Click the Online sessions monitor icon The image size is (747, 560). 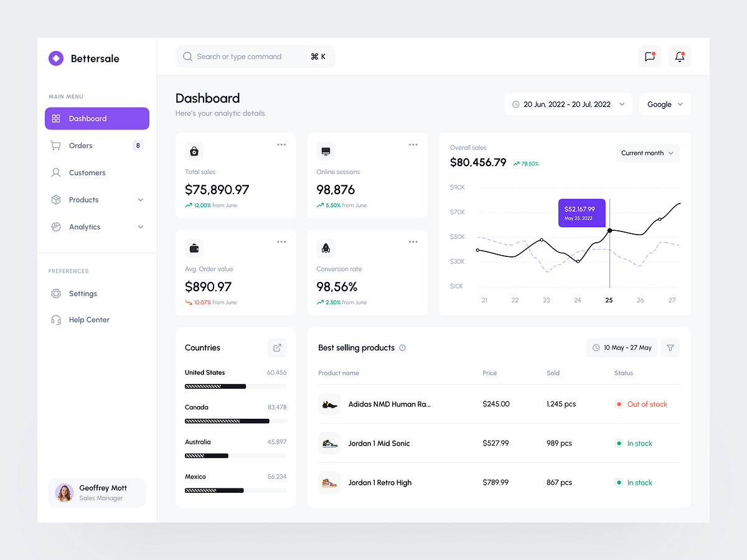(x=325, y=151)
